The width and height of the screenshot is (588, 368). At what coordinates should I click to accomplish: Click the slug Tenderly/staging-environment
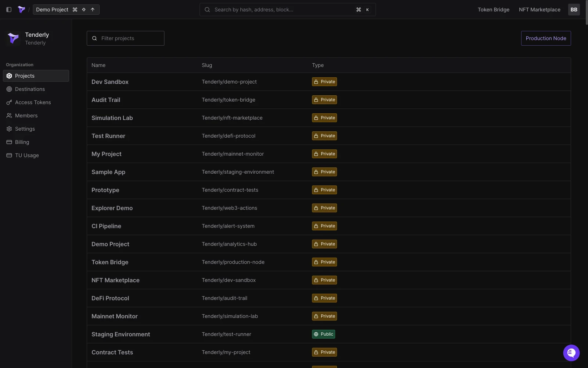coord(238,172)
